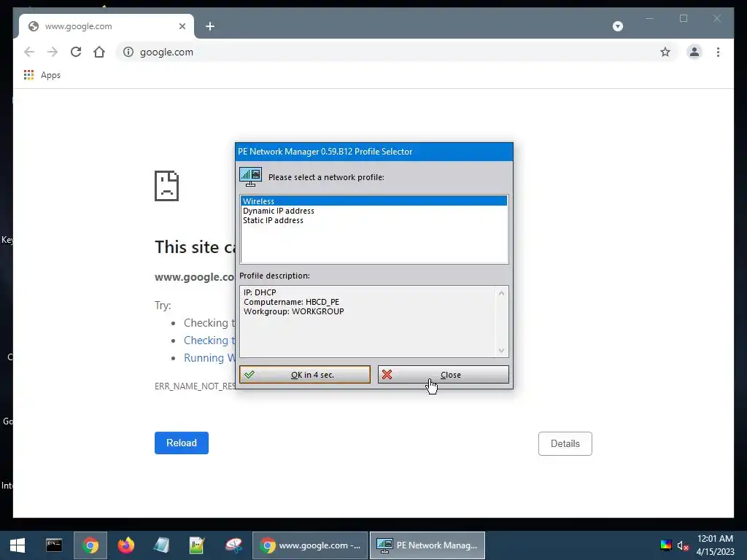The width and height of the screenshot is (747, 560).
Task: Click the PE Network Manager dialog icon
Action: (251, 176)
